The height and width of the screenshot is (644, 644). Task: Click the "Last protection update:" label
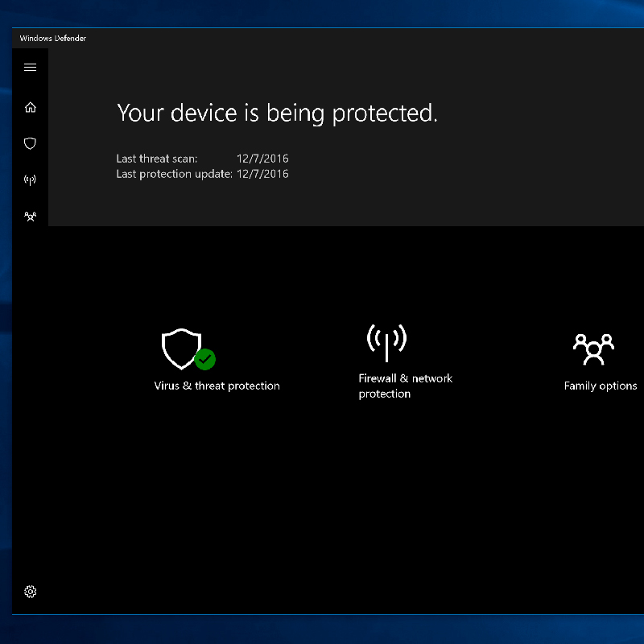[174, 174]
